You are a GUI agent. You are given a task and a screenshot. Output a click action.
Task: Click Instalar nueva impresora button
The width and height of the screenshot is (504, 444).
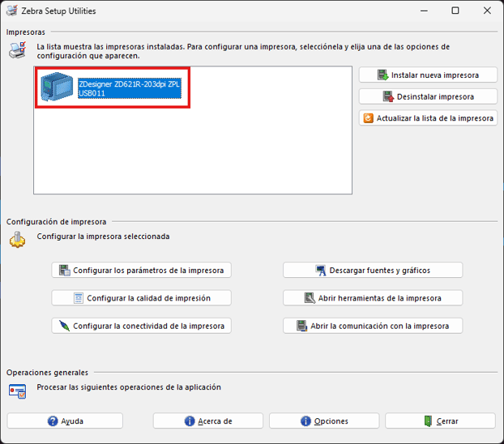(428, 75)
